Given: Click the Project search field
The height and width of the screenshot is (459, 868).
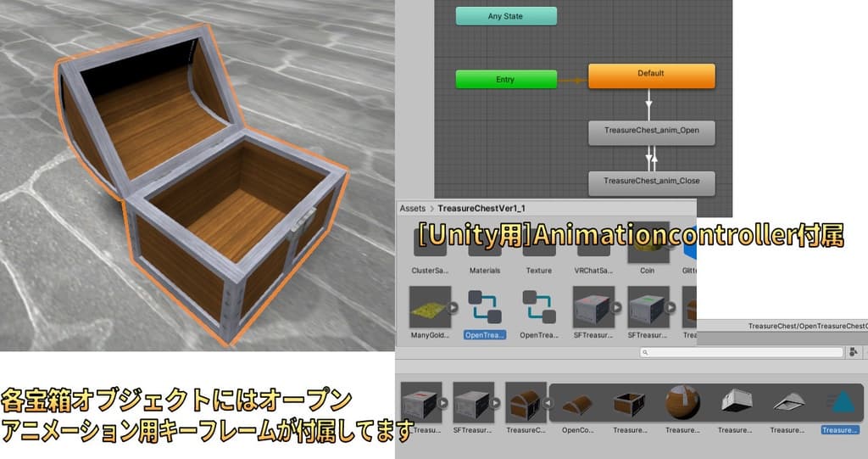Looking at the screenshot, I should tap(741, 352).
